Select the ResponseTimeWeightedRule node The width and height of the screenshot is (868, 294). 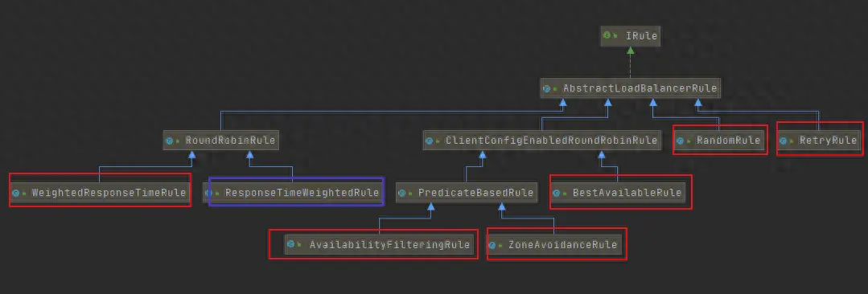tap(293, 193)
